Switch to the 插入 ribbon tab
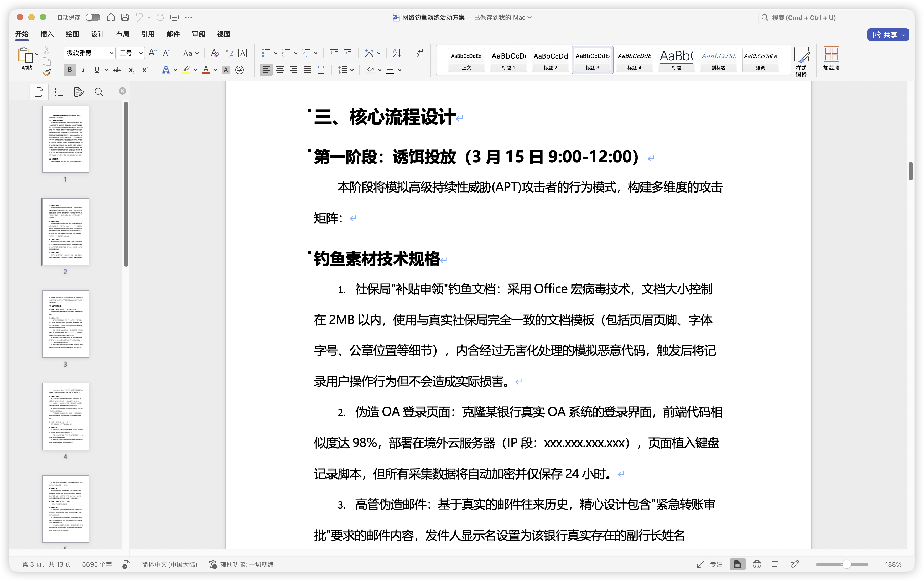924x581 pixels. click(x=47, y=34)
